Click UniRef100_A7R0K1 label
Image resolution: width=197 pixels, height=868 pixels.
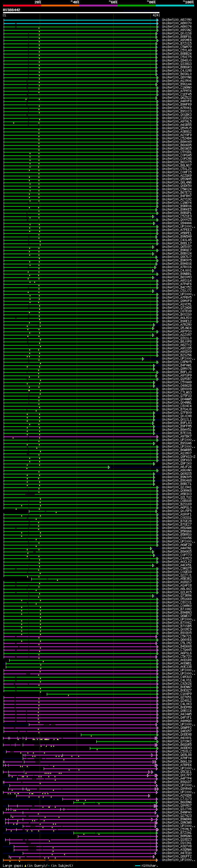coord(177,108)
